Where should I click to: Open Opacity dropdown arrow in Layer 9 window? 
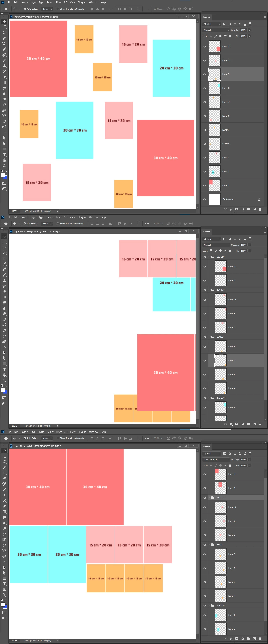pos(249,30)
